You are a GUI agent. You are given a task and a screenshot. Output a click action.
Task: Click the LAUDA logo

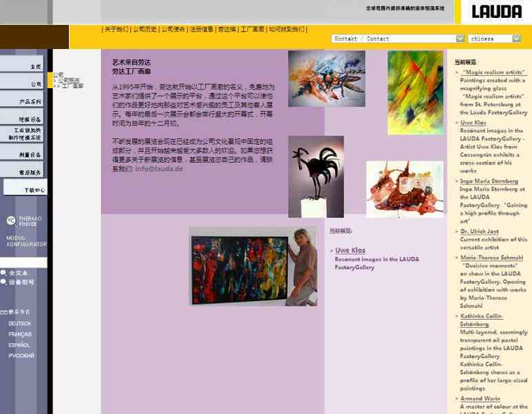[496, 12]
